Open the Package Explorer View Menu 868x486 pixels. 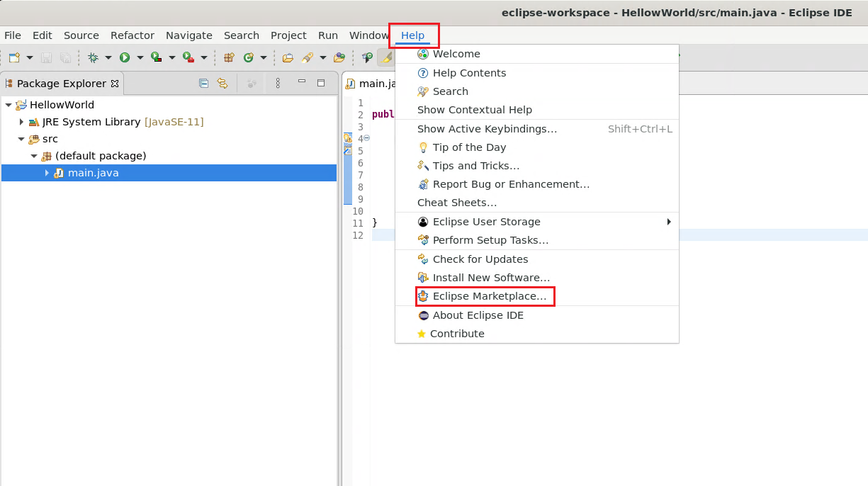tap(278, 83)
